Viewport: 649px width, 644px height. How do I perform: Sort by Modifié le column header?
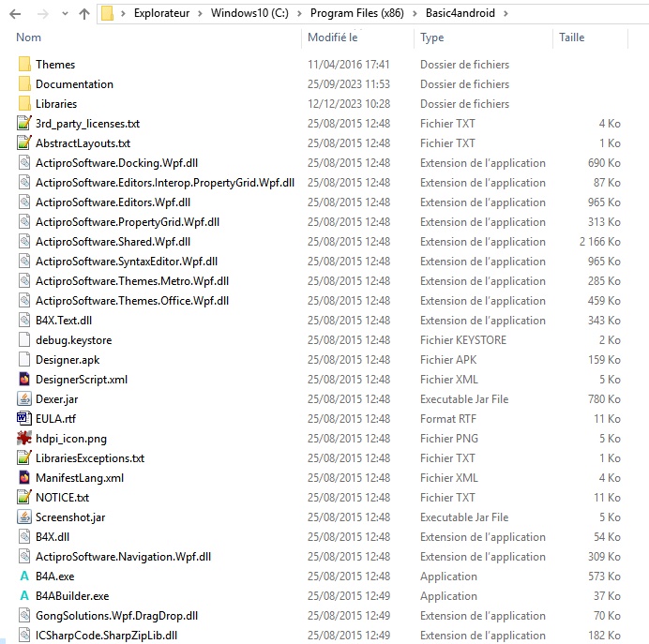click(332, 37)
